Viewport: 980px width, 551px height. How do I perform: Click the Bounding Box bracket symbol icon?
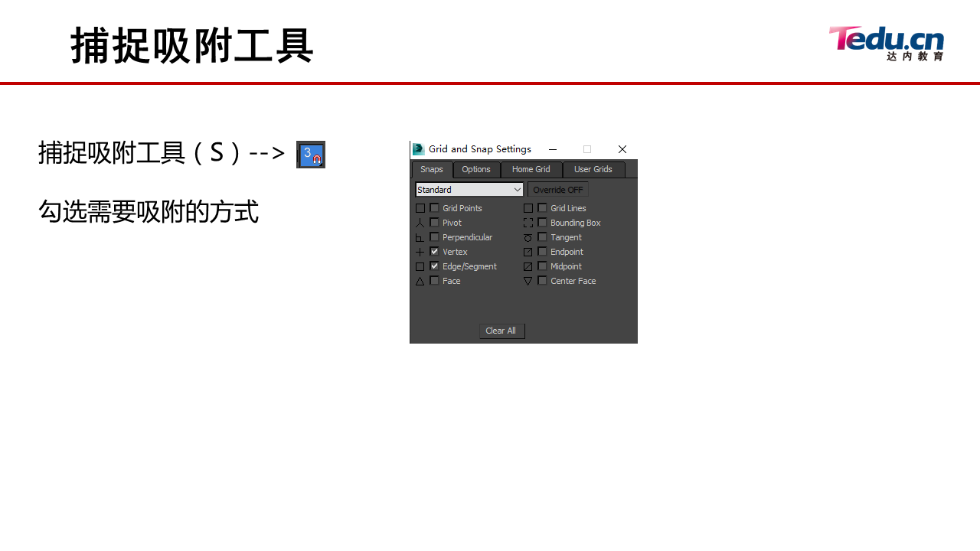[528, 223]
